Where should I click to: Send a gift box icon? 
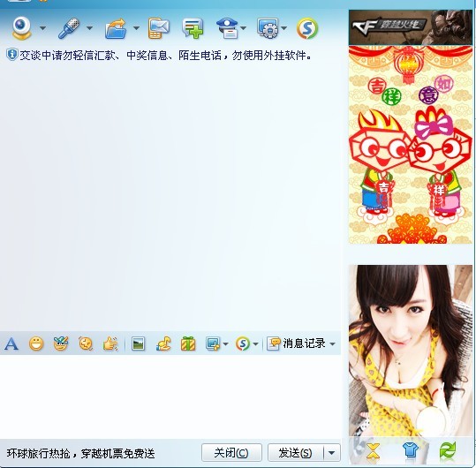(x=188, y=344)
